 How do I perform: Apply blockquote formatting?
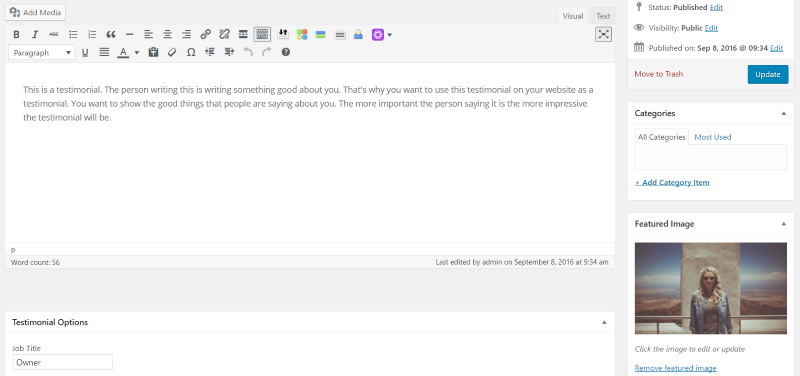(111, 35)
